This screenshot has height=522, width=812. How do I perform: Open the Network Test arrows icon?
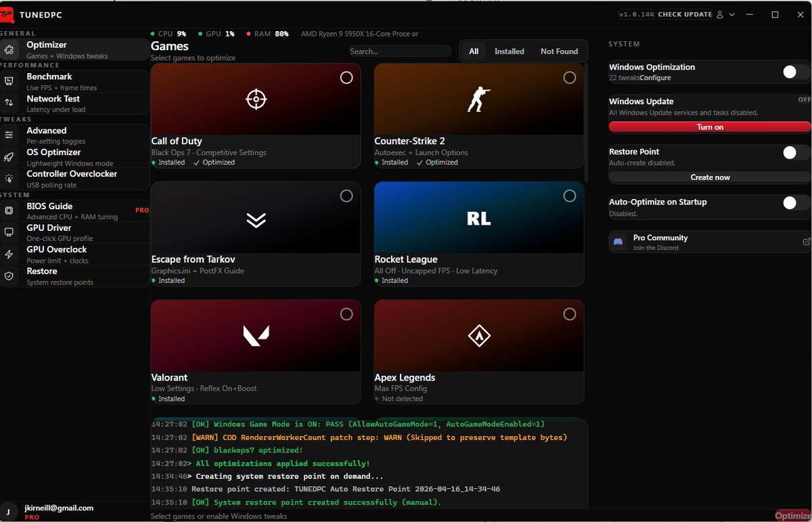tap(9, 103)
